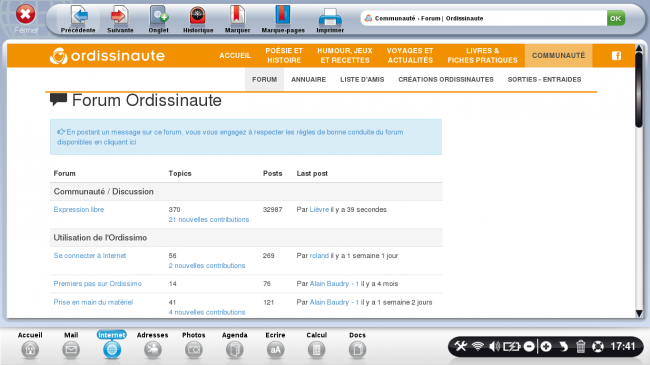The image size is (650, 365).
Task: Open the Historique browsing history
Action: coord(198,19)
